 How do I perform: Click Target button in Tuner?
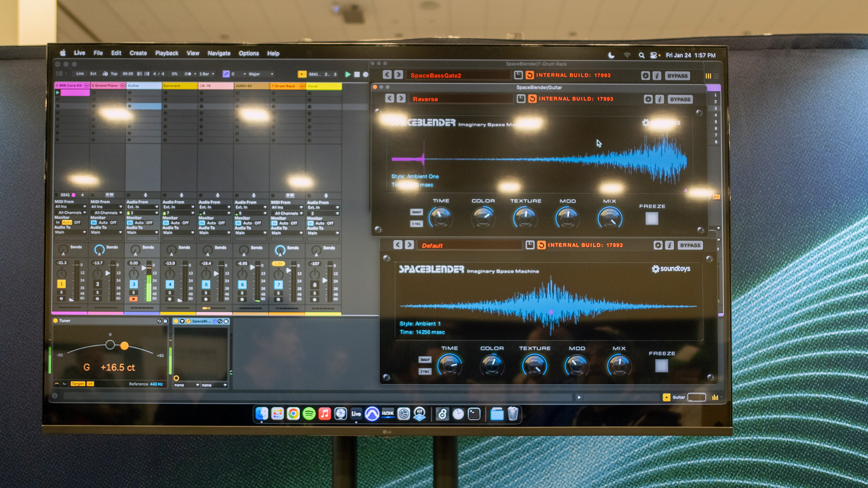[x=78, y=384]
